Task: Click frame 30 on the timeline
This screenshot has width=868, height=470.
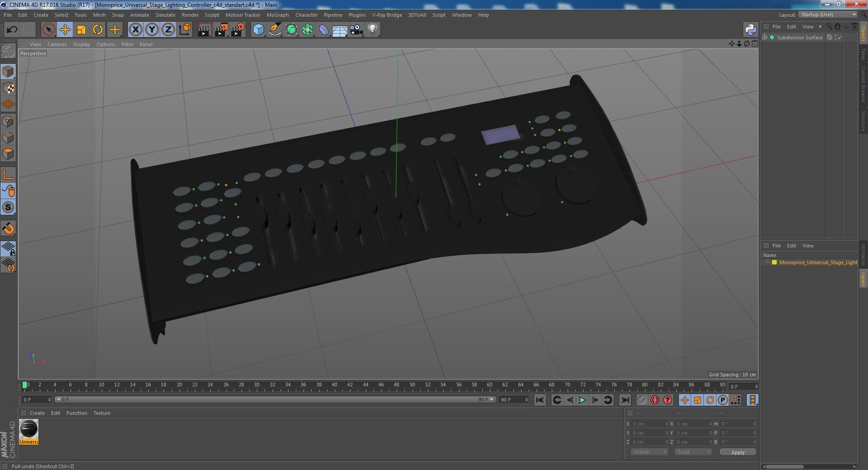Action: [256, 385]
